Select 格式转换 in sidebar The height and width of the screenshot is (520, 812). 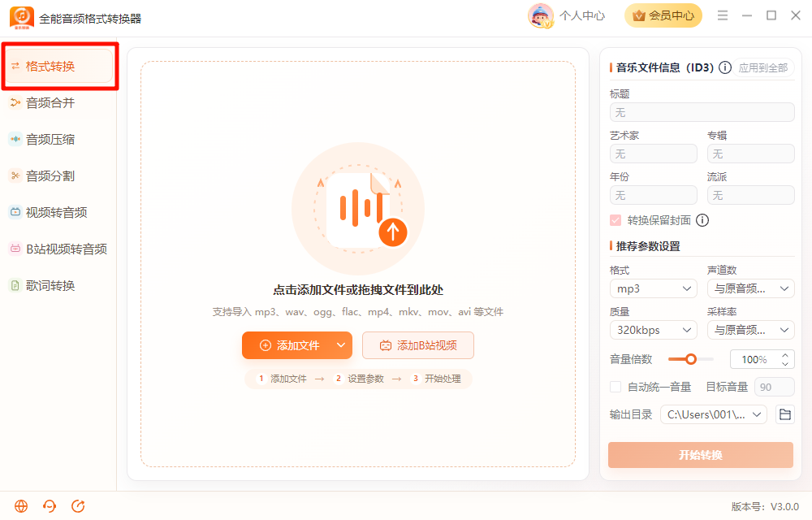[x=58, y=67]
